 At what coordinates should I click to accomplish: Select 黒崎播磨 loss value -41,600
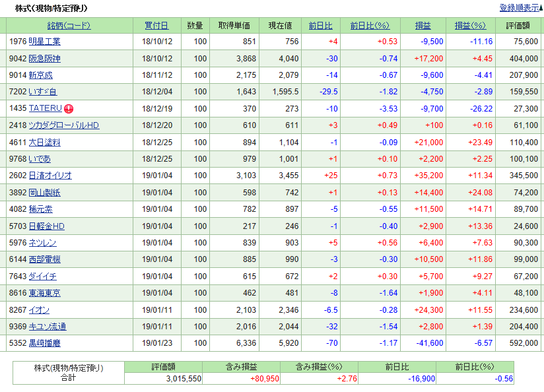pyautogui.click(x=430, y=343)
